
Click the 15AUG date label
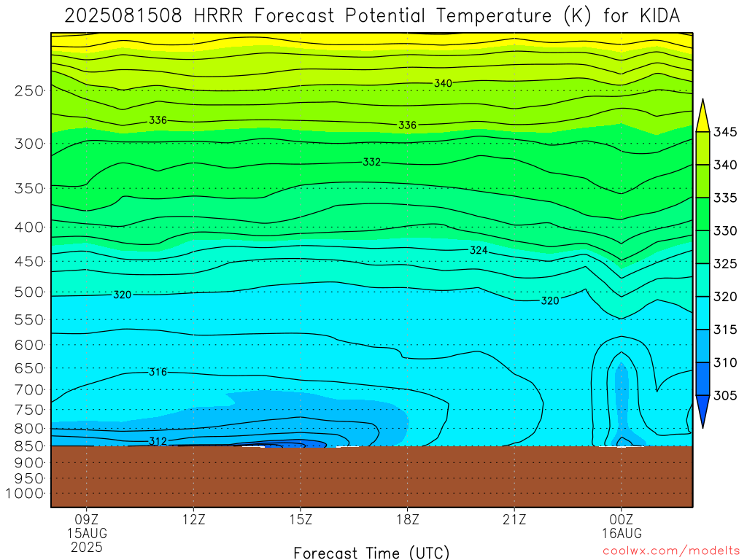point(87,533)
